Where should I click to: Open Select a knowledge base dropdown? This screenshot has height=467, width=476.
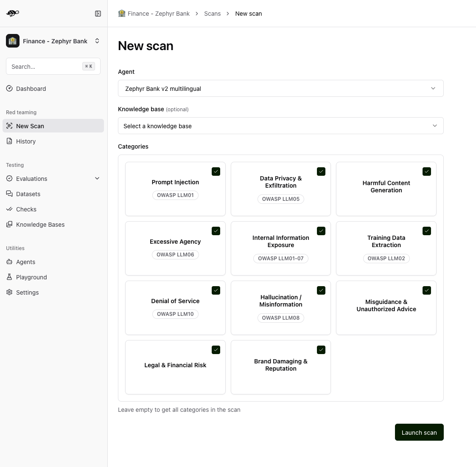pyautogui.click(x=280, y=126)
